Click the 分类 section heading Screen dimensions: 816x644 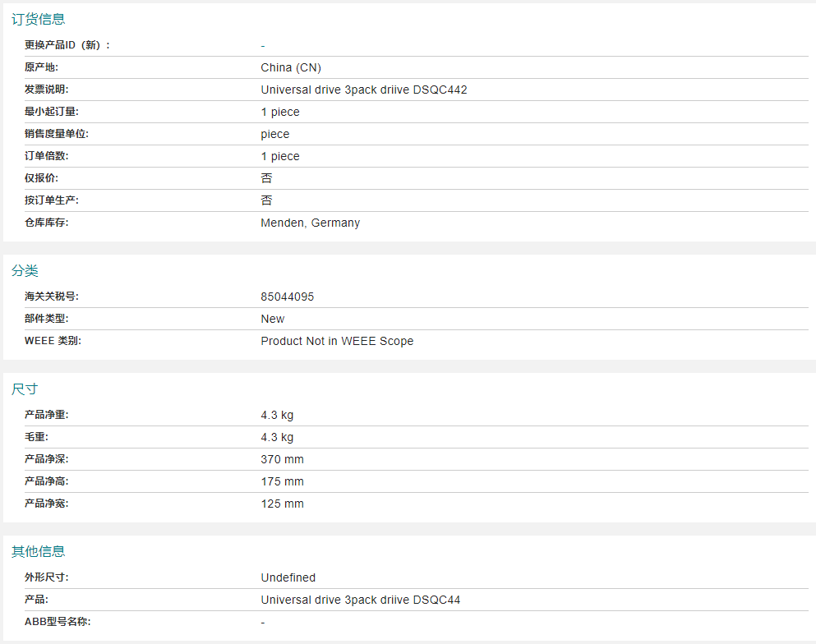[x=25, y=270]
